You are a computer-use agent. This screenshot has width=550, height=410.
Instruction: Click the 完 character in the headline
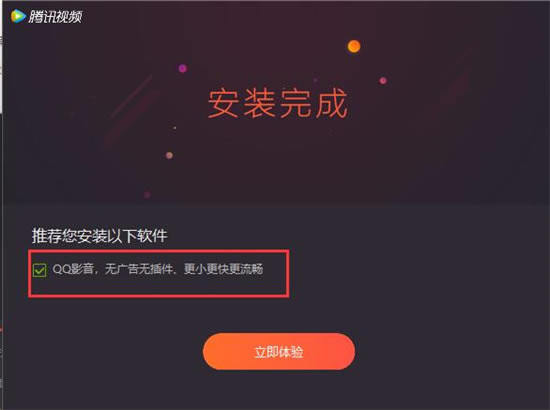coord(296,103)
